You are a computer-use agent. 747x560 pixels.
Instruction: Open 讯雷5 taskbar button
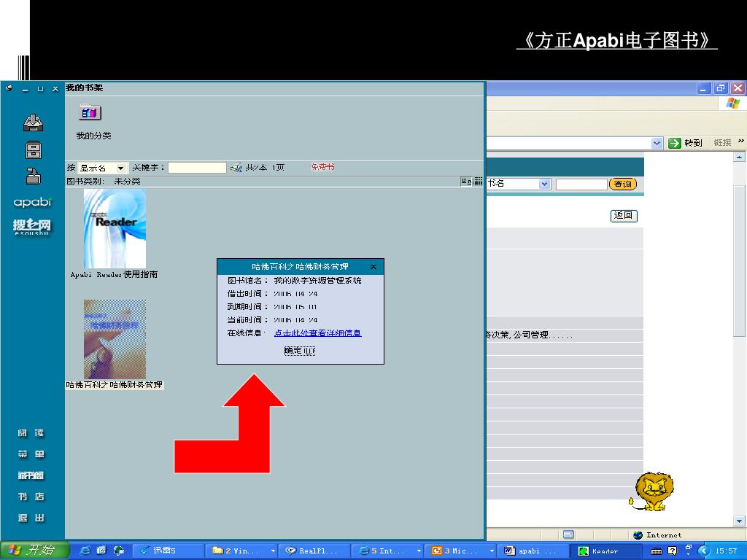[168, 551]
